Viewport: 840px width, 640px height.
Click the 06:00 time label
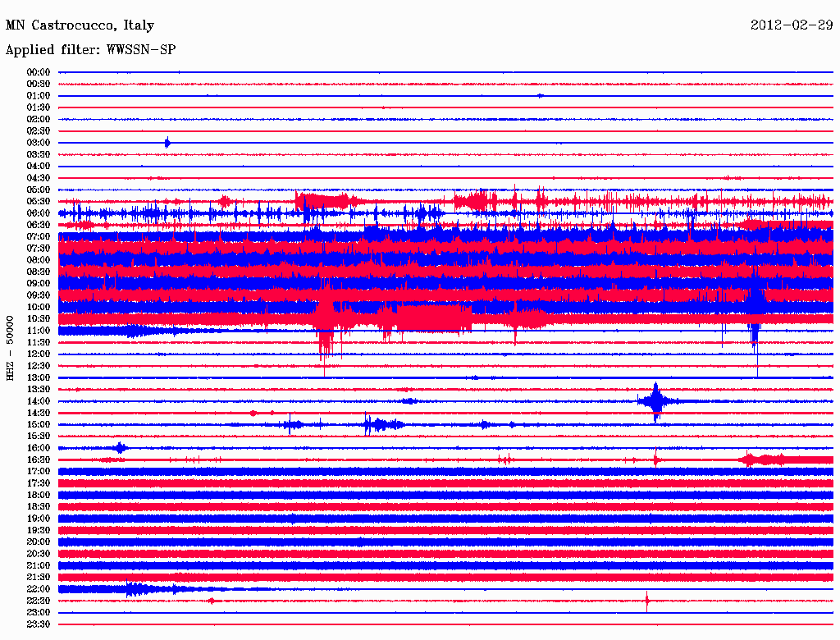tap(39, 213)
